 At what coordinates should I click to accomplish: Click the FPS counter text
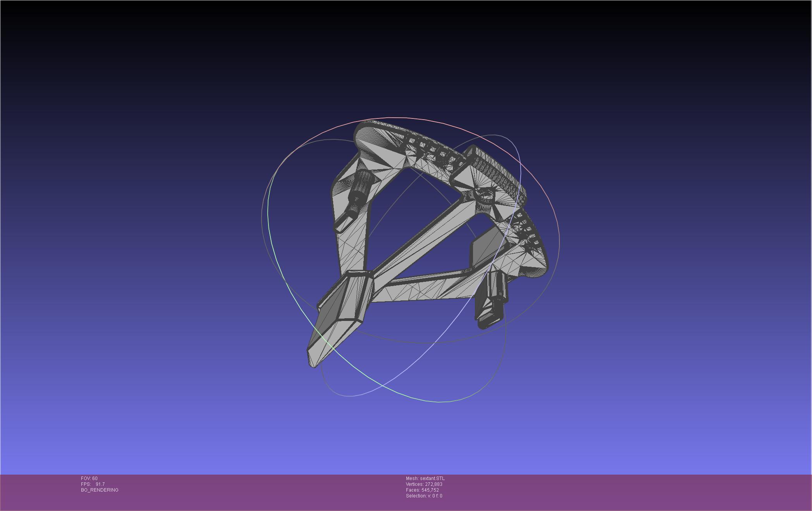[93, 484]
